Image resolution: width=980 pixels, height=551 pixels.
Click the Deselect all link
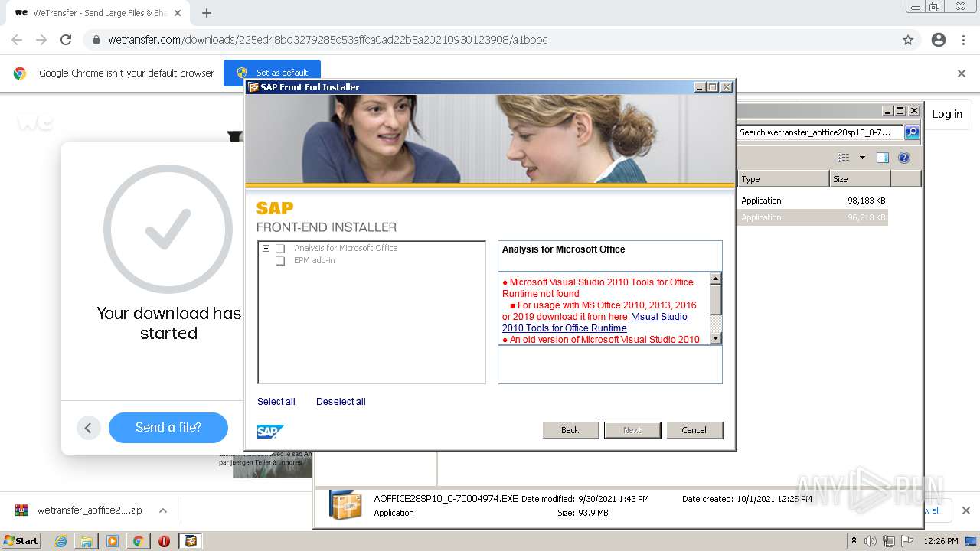click(341, 402)
